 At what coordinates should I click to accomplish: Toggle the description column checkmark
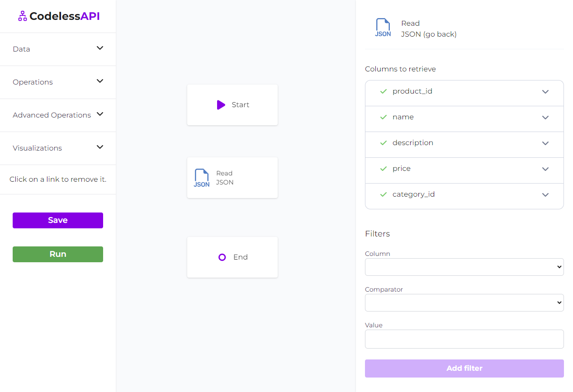(384, 143)
